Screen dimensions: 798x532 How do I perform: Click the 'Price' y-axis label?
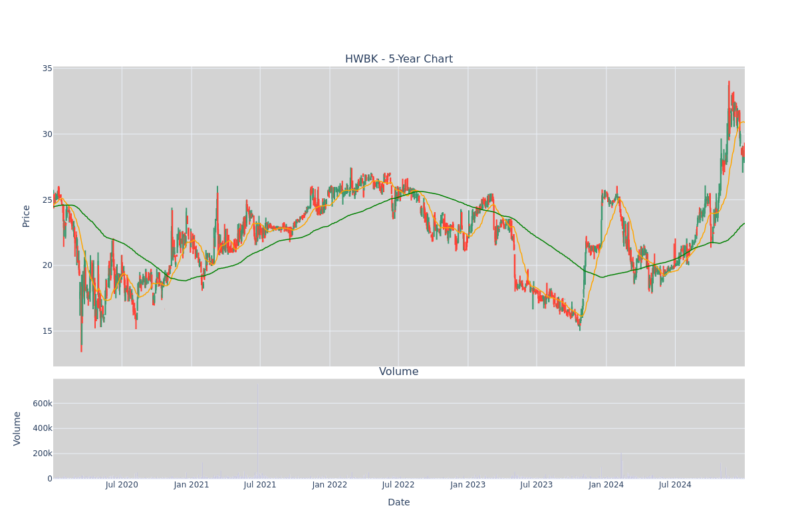pos(27,215)
